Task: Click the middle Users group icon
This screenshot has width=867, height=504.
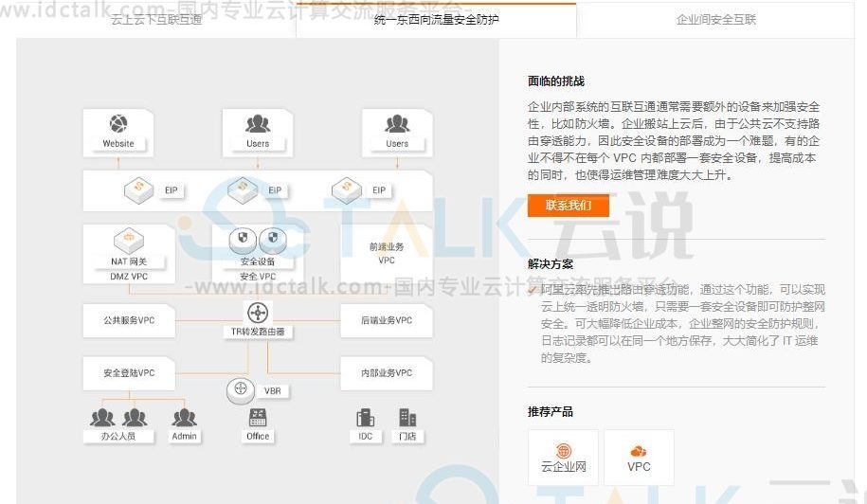Action: pos(258,124)
